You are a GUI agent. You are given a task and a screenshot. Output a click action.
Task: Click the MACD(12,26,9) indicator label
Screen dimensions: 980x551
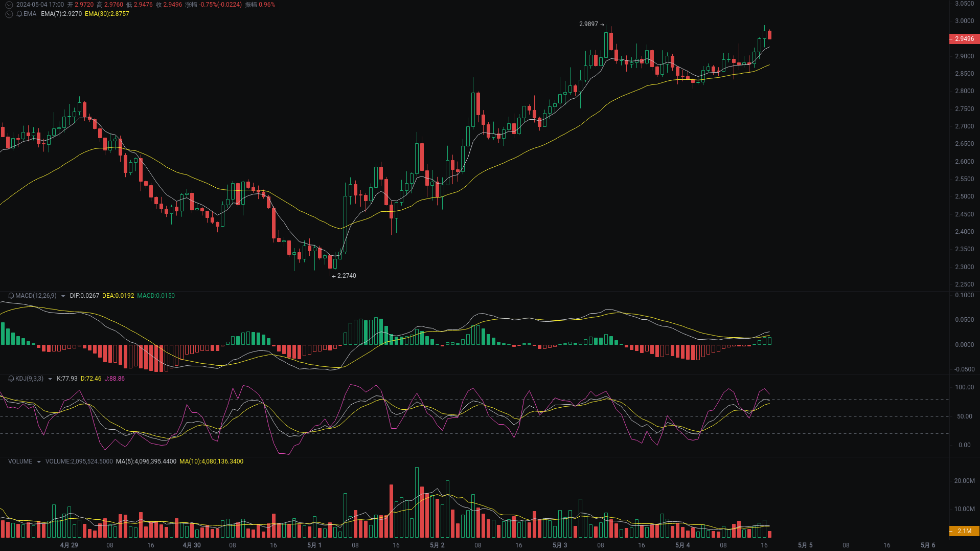pos(35,295)
